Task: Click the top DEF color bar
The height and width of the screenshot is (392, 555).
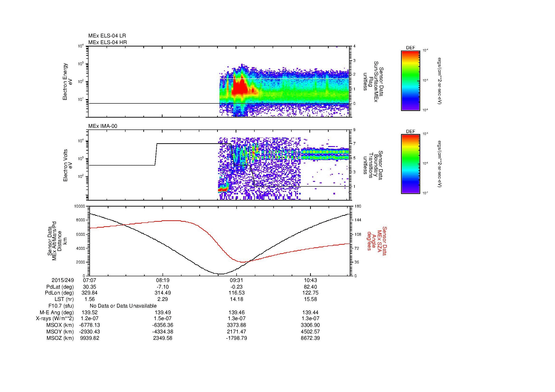Action: tap(410, 80)
